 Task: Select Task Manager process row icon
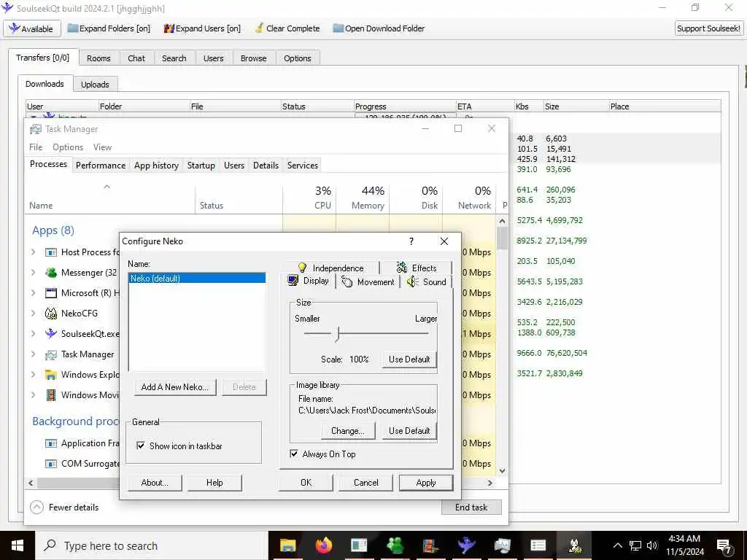(x=51, y=354)
